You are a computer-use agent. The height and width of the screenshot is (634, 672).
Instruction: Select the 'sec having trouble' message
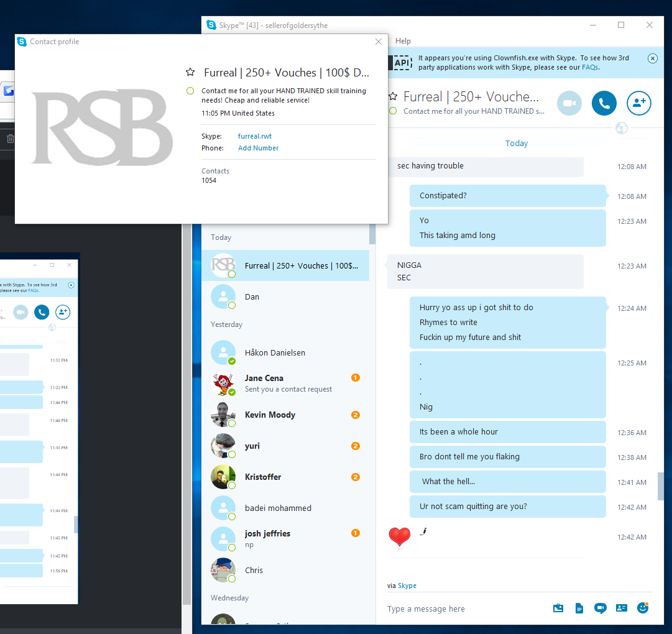point(485,166)
